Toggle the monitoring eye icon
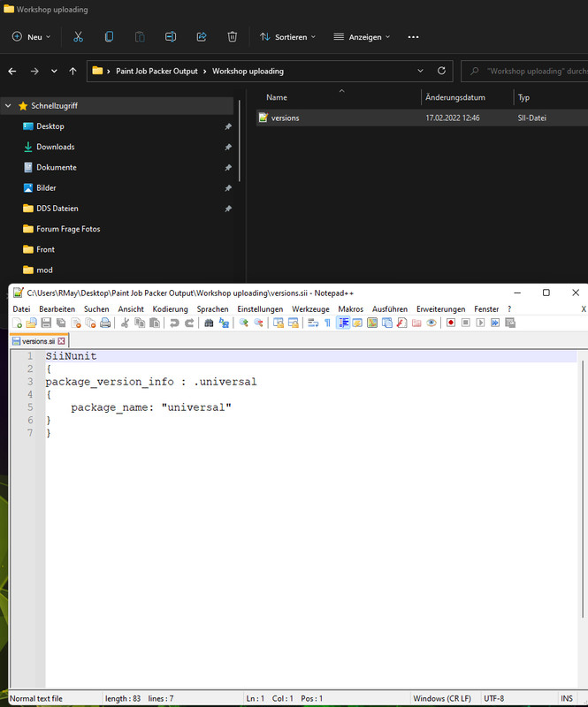 [x=431, y=323]
